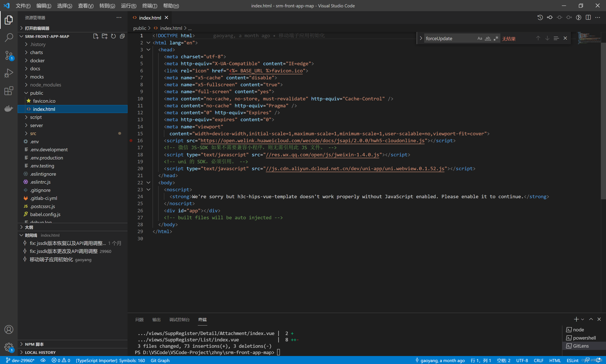606x364 pixels.
Task: Create a new folder in the explorer
Action: [105, 36]
